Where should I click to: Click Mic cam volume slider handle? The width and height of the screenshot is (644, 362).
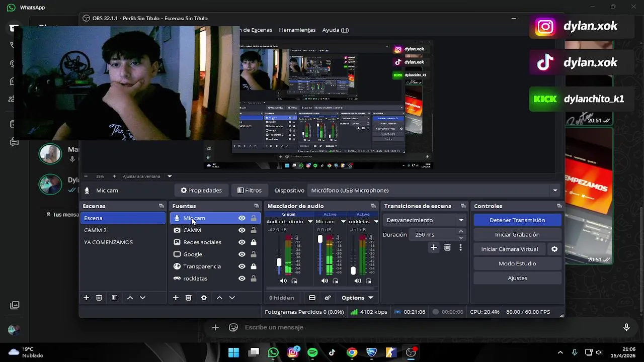[x=320, y=239]
